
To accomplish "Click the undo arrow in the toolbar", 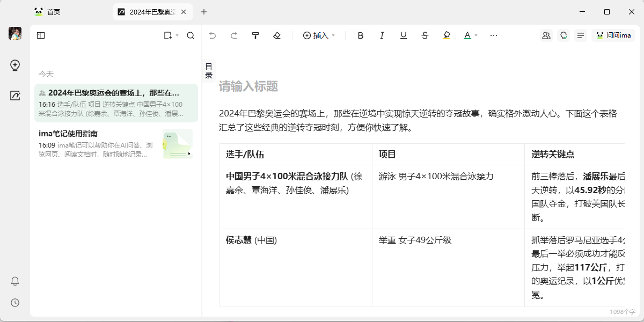I will [213, 35].
